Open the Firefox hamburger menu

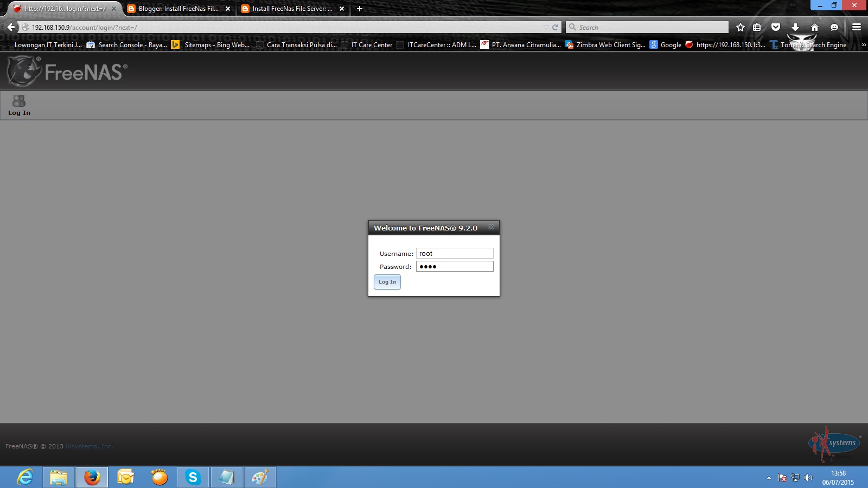point(857,27)
